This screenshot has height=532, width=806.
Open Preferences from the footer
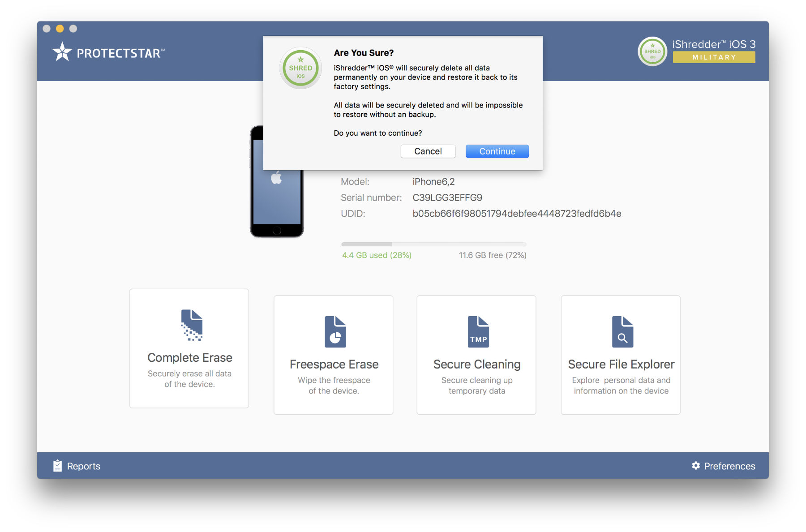click(729, 466)
